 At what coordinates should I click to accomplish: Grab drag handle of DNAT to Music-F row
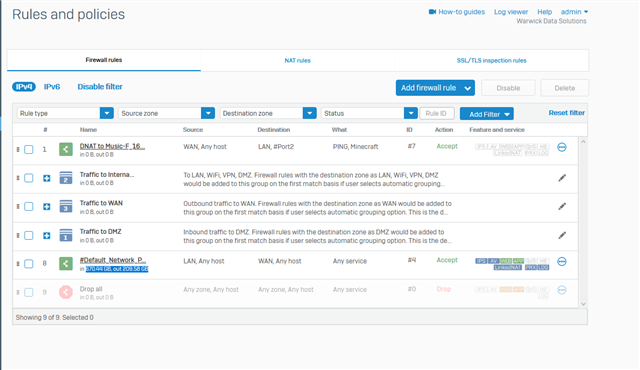pyautogui.click(x=18, y=149)
